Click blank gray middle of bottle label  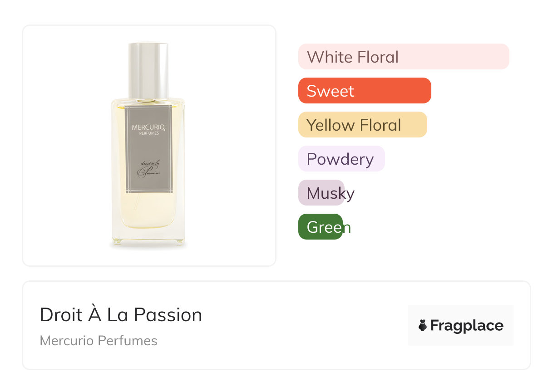click(x=148, y=150)
